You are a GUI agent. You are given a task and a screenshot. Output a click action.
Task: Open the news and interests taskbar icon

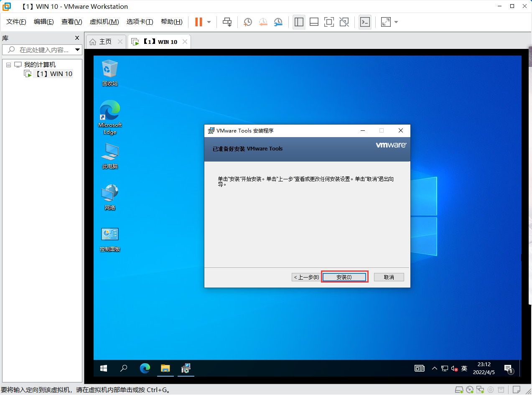[419, 368]
